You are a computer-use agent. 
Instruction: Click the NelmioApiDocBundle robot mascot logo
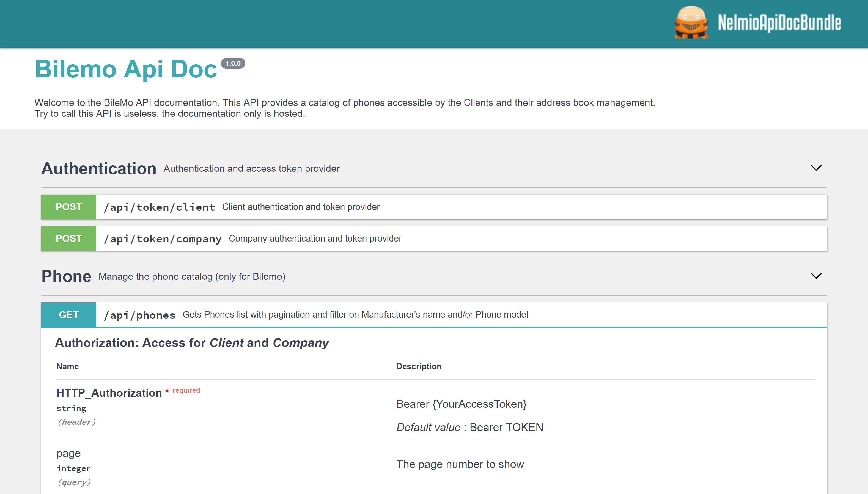point(691,23)
